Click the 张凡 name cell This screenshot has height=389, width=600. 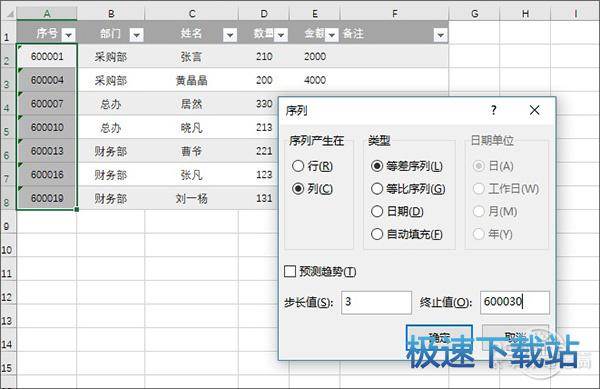192,175
